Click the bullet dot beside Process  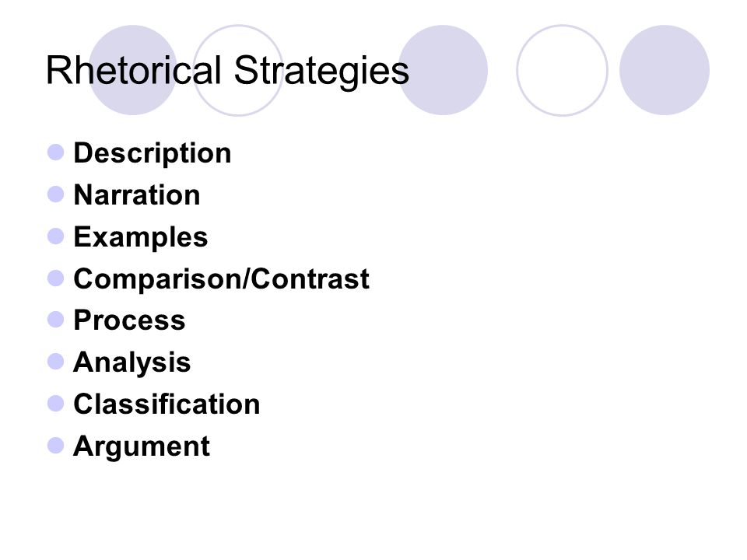56,320
